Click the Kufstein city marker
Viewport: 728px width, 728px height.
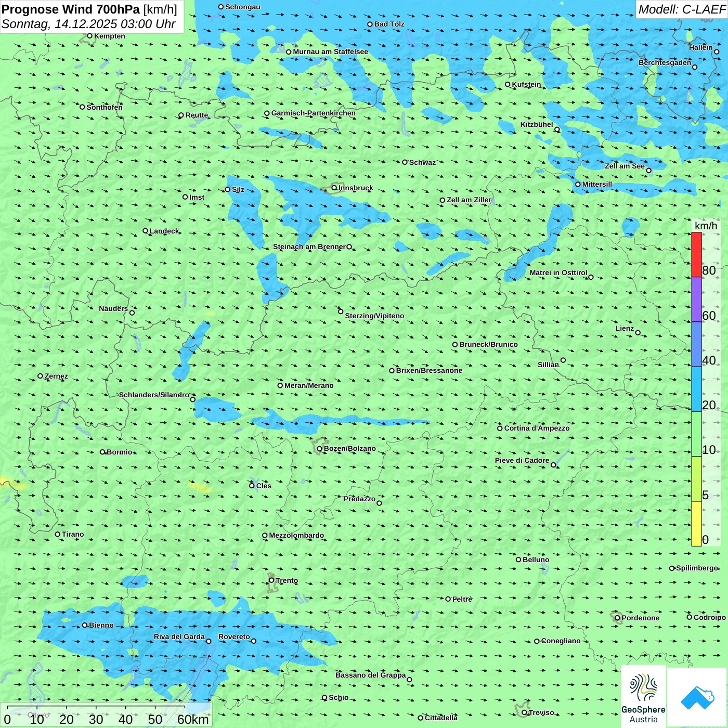pos(508,84)
